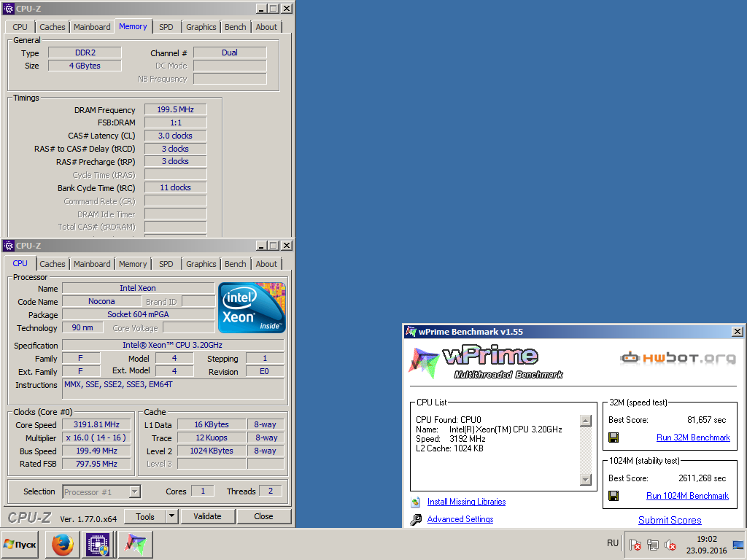Close the lower CPU-Z window via title X
This screenshot has height=560, width=747.
tap(286, 246)
